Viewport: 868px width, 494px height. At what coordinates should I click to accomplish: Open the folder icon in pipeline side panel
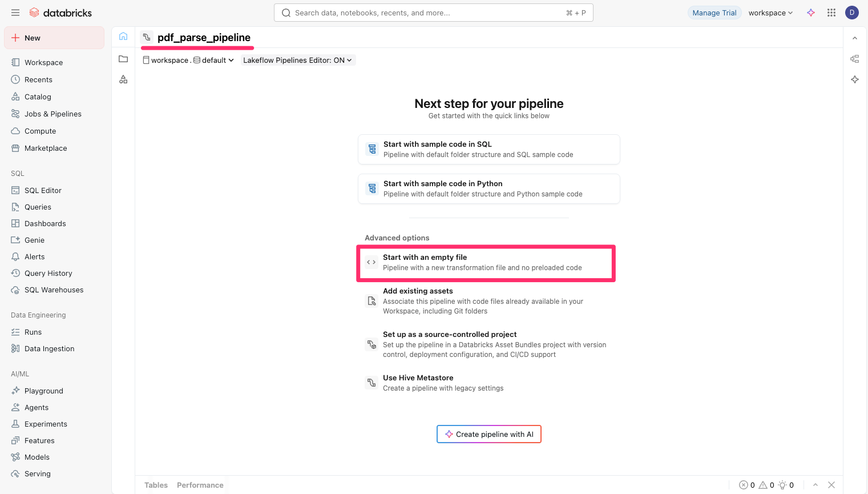coord(123,59)
